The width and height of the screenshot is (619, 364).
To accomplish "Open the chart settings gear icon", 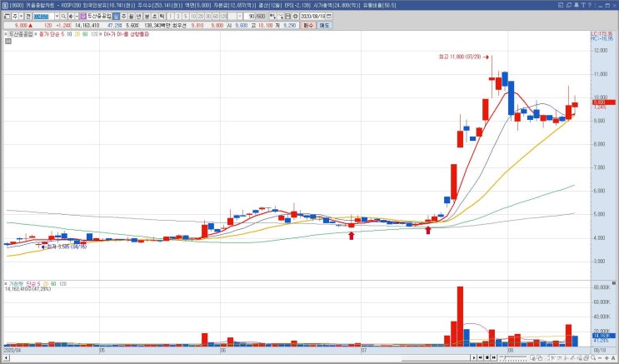I will pos(295,16).
